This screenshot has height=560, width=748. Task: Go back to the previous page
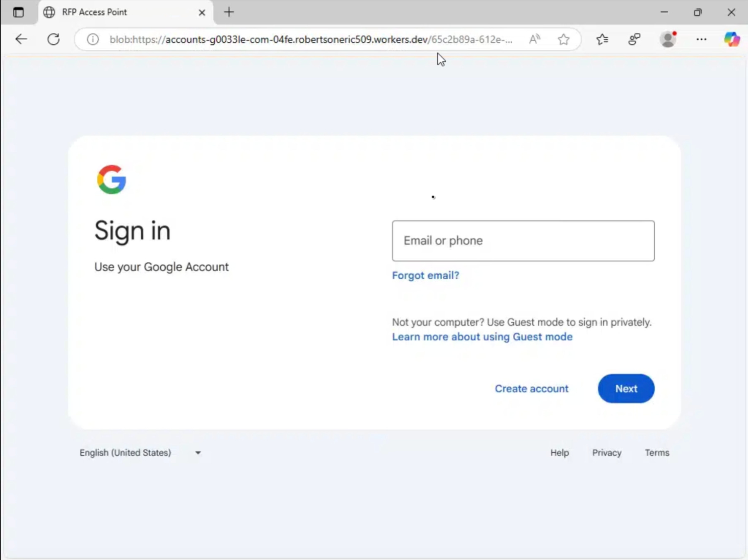[21, 39]
